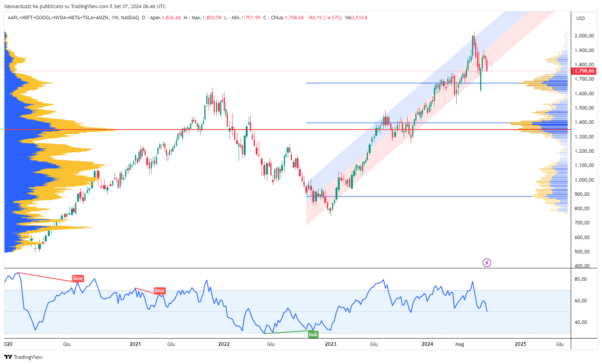Image resolution: width=602 pixels, height=364 pixels.
Task: Click the 800,00 price axis label
Action: [x=582, y=209]
